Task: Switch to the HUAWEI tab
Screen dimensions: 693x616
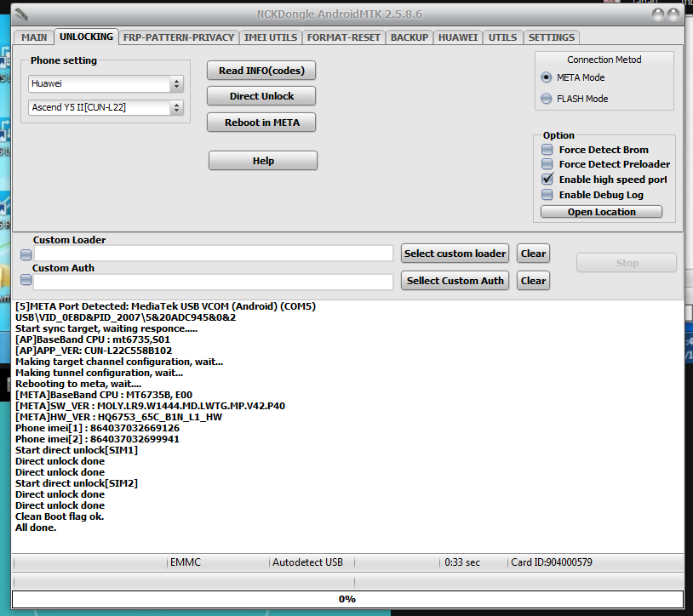Action: (x=458, y=37)
